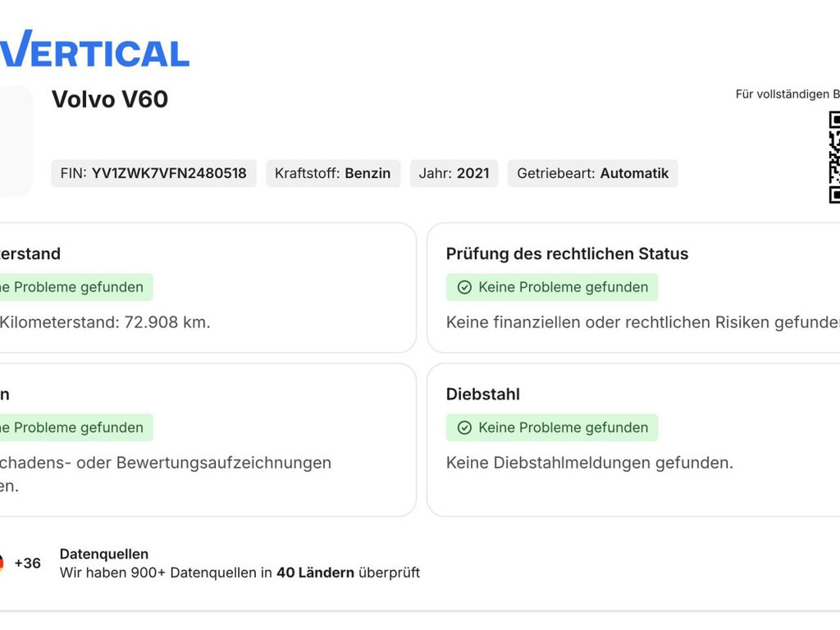Click the green badge above Kilometerstand 72.908 km
Viewport: 840px width, 630px height.
74,287
